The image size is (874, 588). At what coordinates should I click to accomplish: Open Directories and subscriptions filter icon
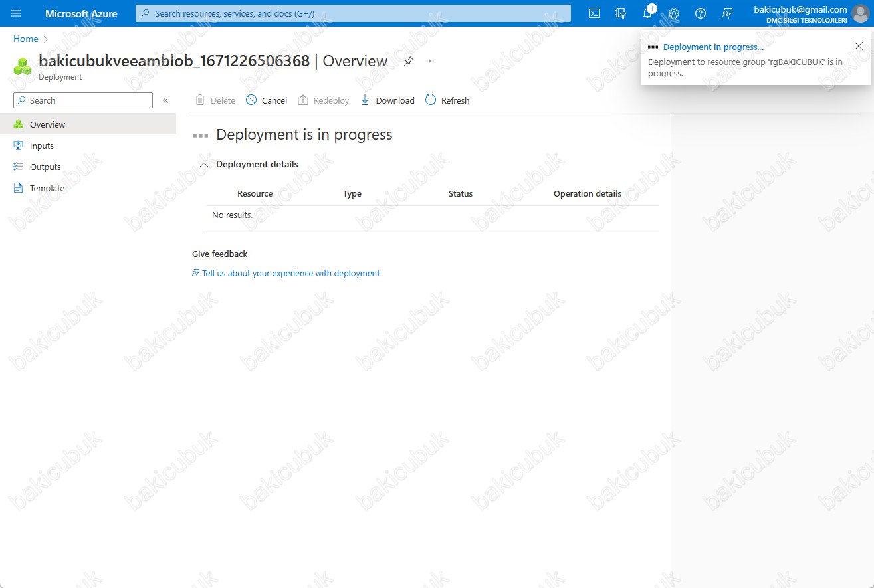[621, 13]
